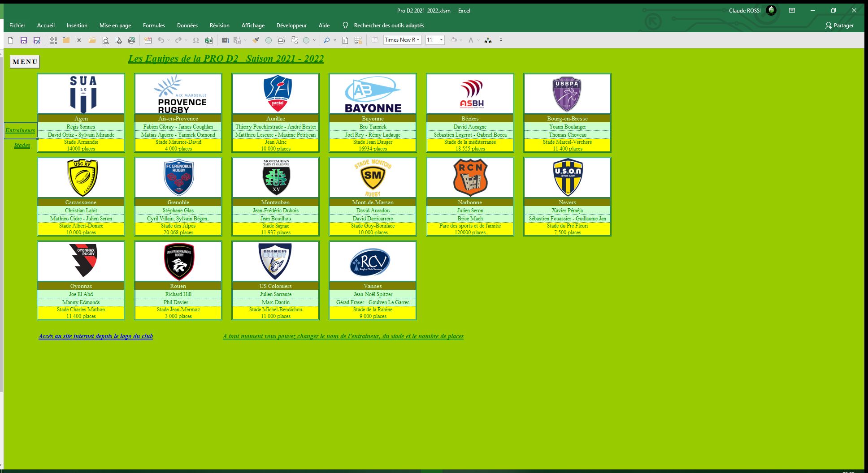The height and width of the screenshot is (473, 868).
Task: Open the Formules ribbon tab
Action: [154, 26]
